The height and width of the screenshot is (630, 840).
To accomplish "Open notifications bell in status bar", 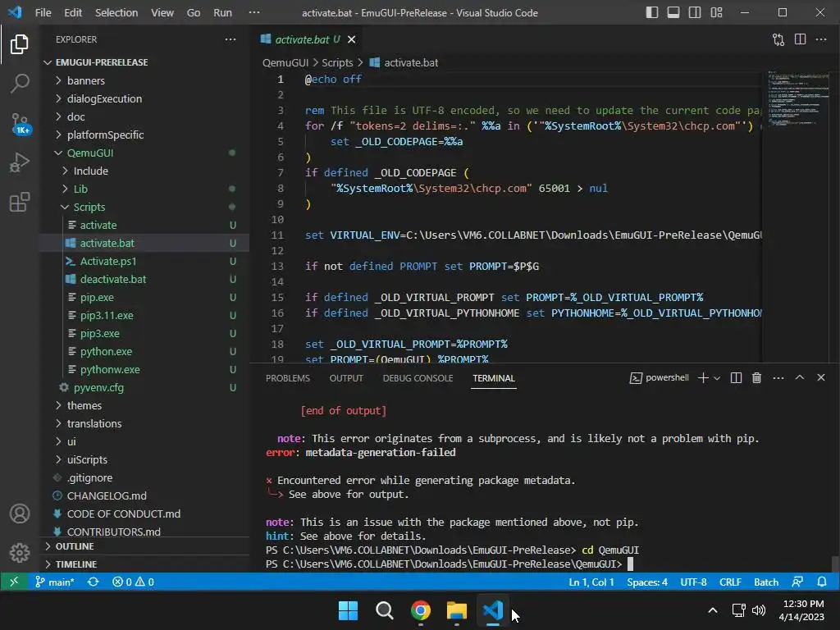I will click(822, 582).
